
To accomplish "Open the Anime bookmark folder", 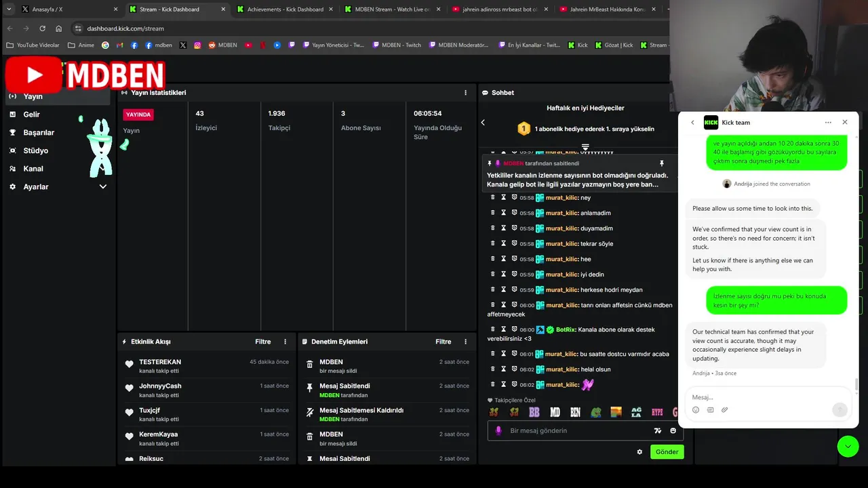I will (x=81, y=45).
